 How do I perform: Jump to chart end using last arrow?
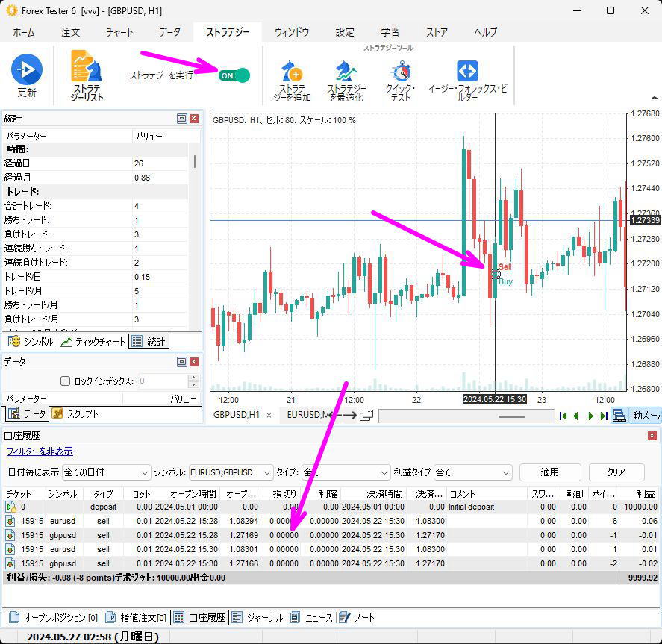pyautogui.click(x=603, y=416)
